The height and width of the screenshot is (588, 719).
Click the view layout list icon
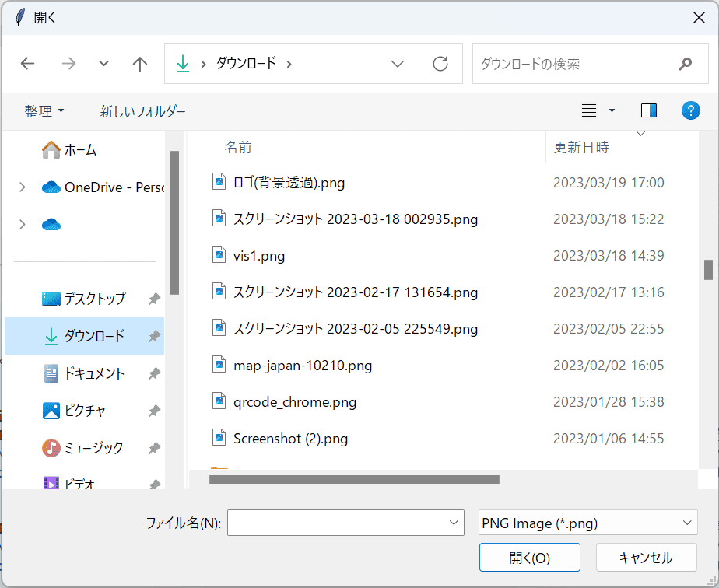(589, 111)
